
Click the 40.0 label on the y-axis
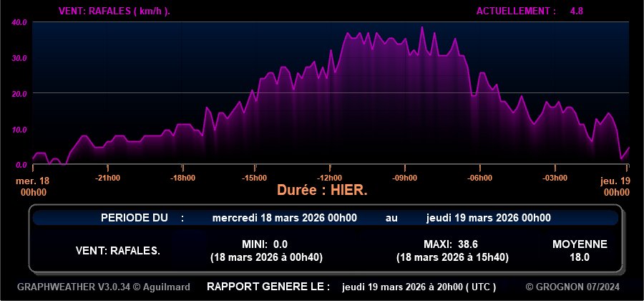(x=19, y=22)
